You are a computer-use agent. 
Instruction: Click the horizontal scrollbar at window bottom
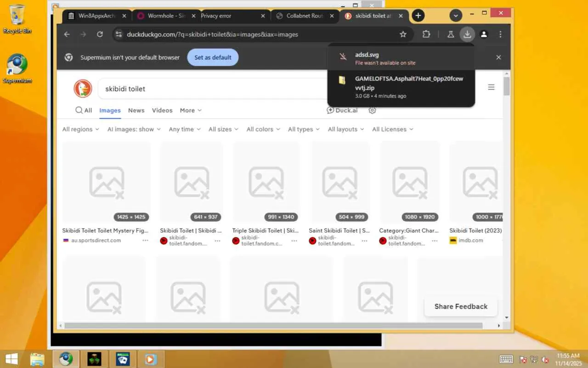click(273, 326)
